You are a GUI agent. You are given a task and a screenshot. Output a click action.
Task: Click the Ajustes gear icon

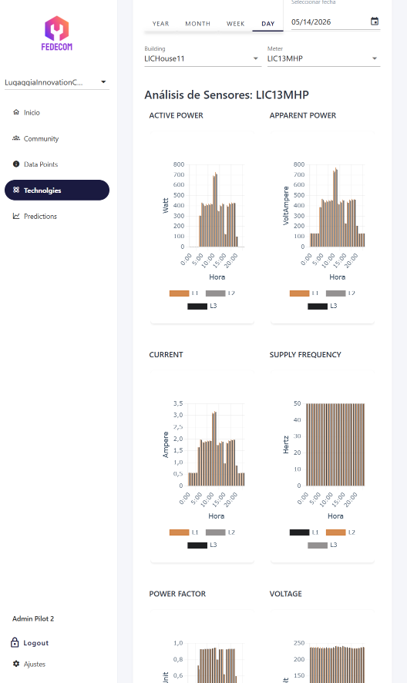pos(16,664)
